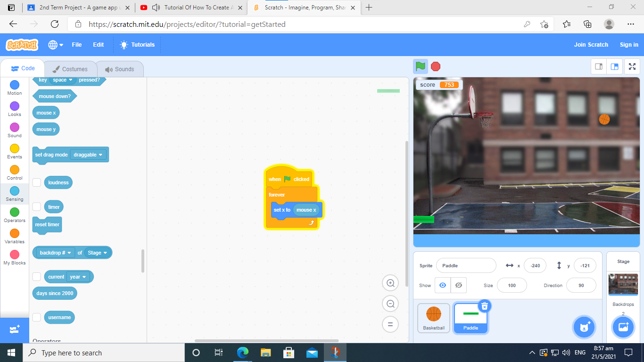Zoom in on the code workspace
The height and width of the screenshot is (362, 644).
pos(390,283)
